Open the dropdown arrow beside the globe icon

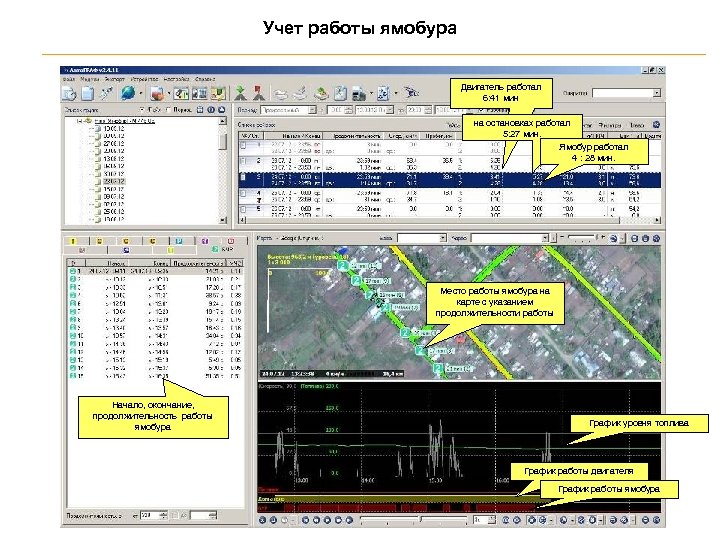click(141, 94)
